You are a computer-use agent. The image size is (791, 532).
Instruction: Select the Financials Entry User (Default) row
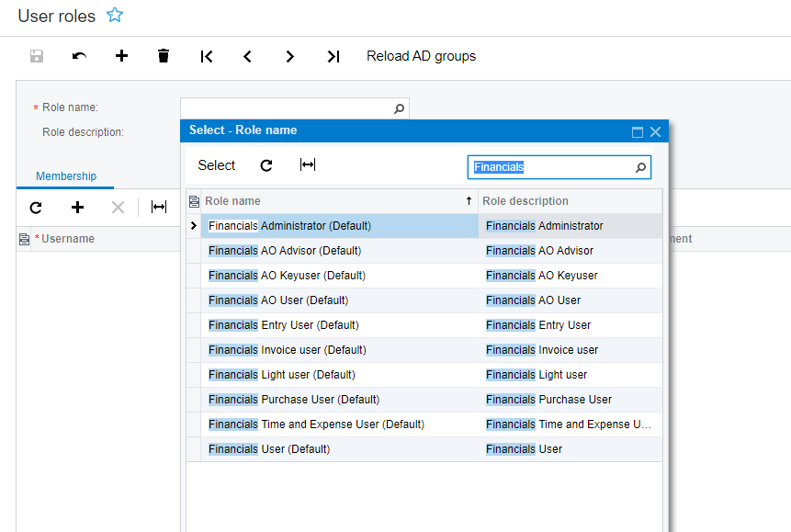tap(284, 325)
